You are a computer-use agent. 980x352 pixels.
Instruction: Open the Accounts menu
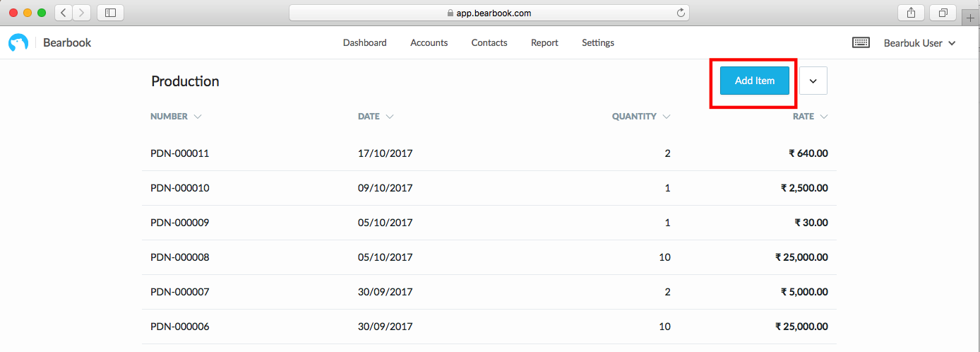click(429, 42)
